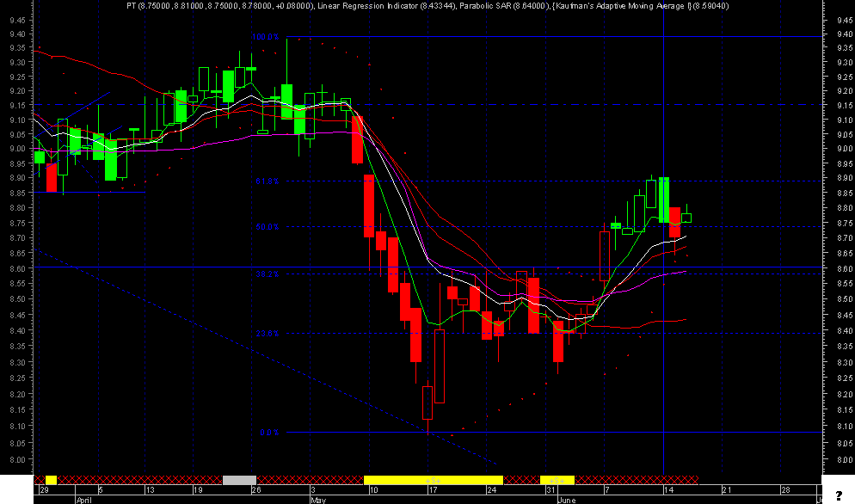Select the 0.0% Fibonacci retracement label

coord(269,433)
